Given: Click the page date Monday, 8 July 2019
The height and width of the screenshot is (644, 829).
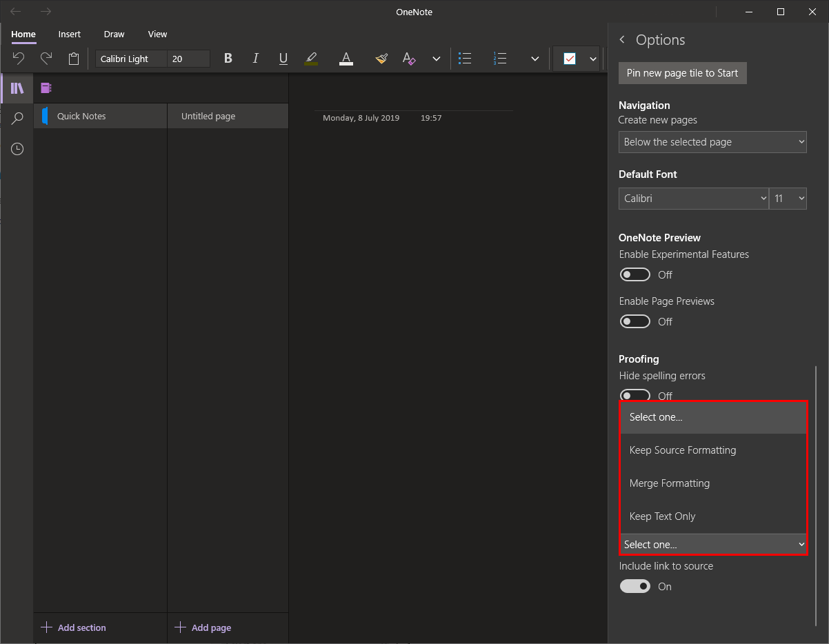Looking at the screenshot, I should 361,118.
